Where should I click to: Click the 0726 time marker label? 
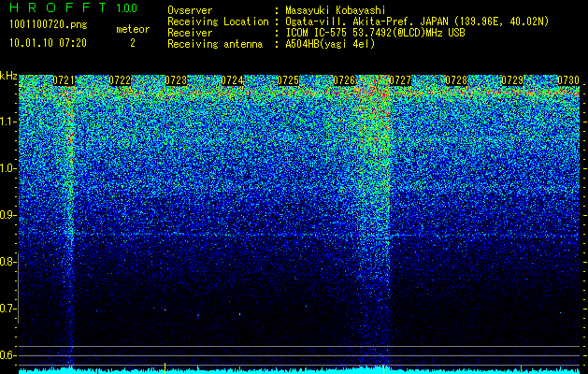(344, 80)
